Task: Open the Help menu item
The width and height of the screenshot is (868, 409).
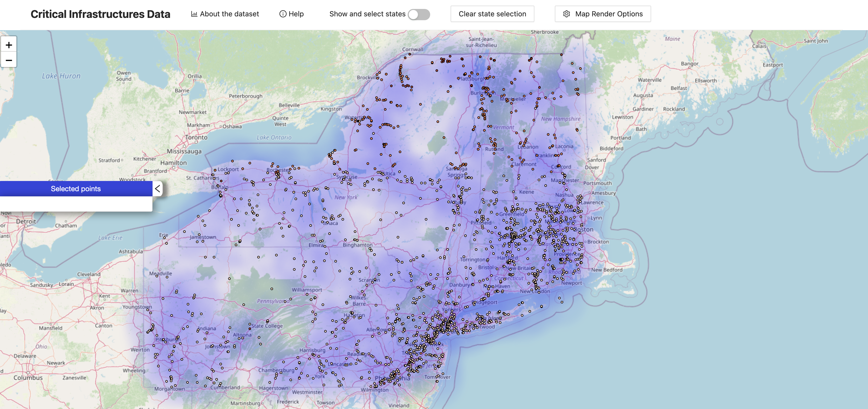Action: [296, 14]
